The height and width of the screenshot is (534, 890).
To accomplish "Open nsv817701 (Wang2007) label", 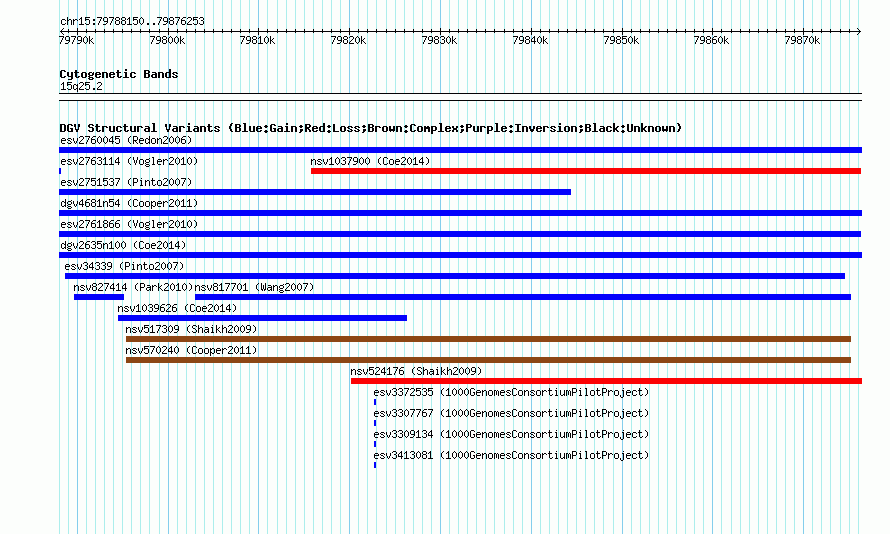I will click(254, 287).
